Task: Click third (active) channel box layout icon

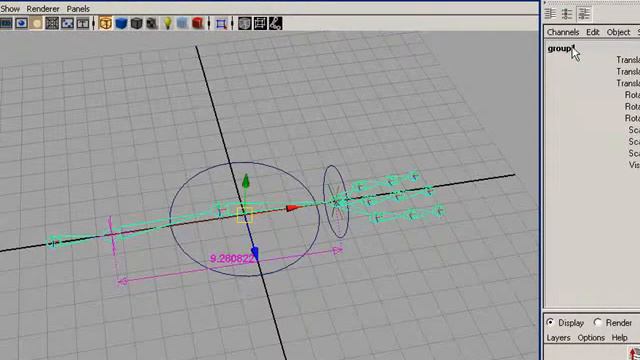Action: point(584,13)
